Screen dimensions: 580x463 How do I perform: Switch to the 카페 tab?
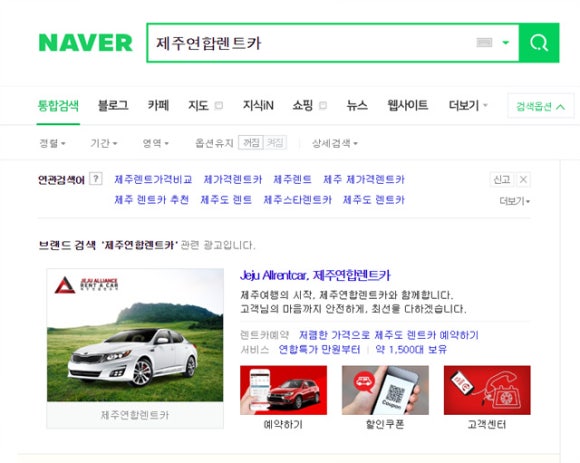point(158,106)
